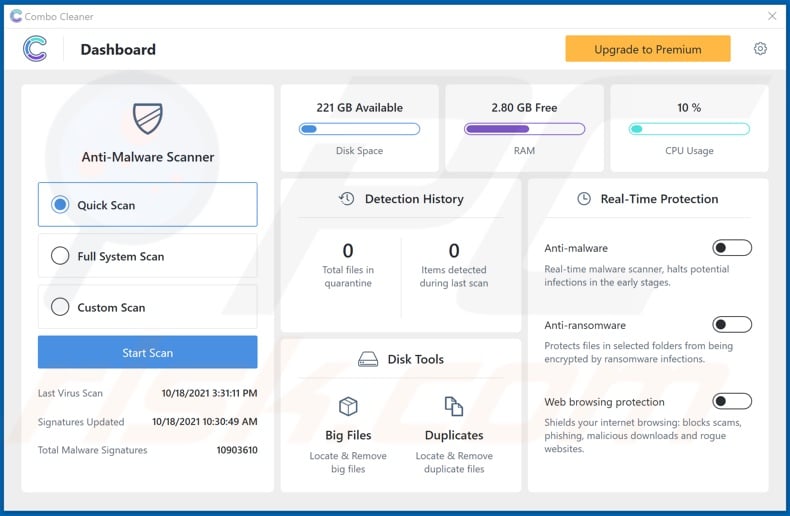Viewport: 790px width, 516px height.
Task: Click the Detection History clock icon
Action: click(x=346, y=199)
